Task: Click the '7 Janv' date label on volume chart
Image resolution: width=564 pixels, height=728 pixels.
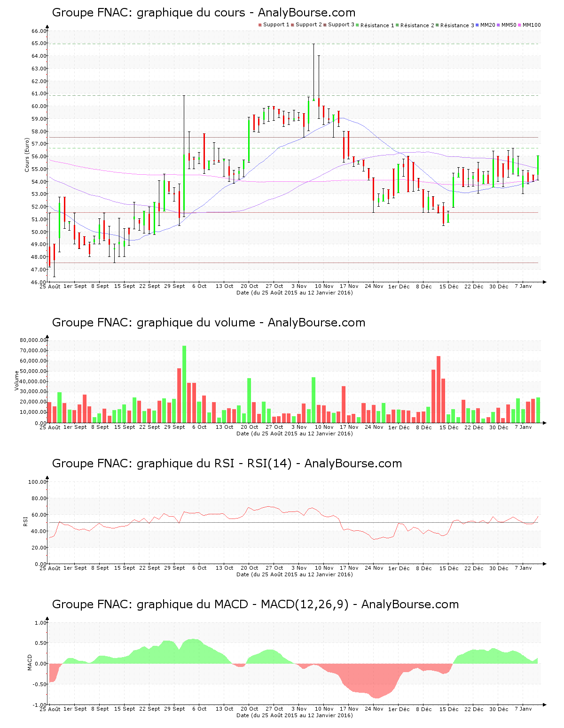Action: [x=524, y=427]
